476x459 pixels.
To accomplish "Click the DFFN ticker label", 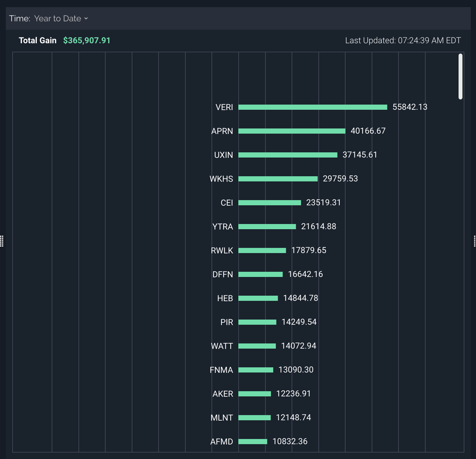I will 222,274.
